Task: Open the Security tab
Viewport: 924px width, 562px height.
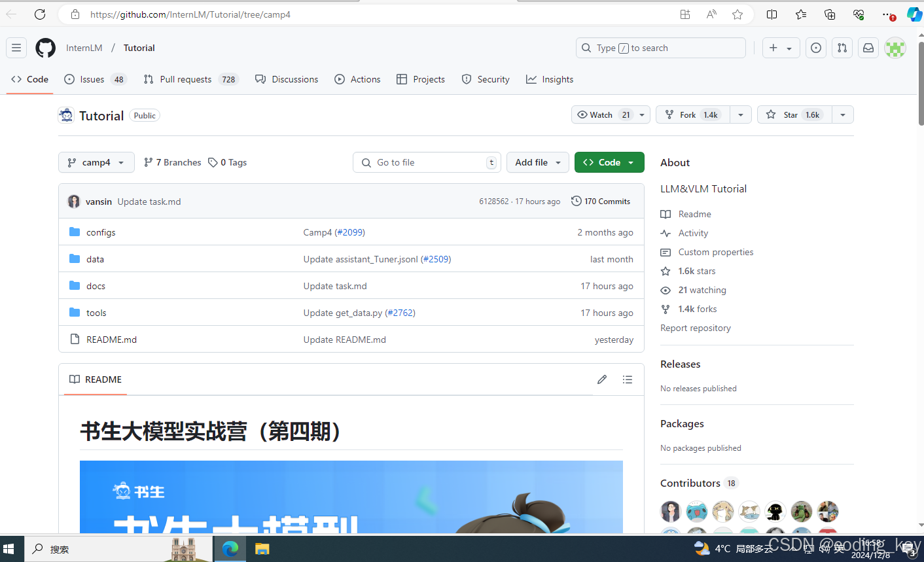Action: click(486, 79)
